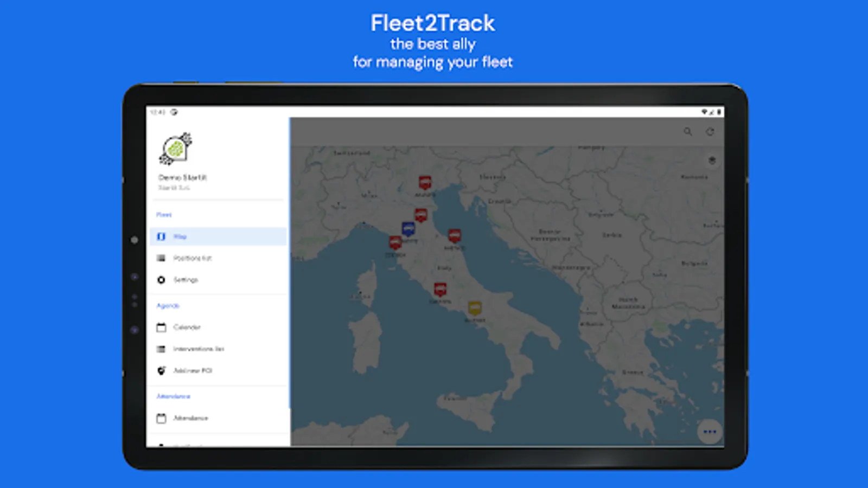Viewport: 868px width, 488px height.
Task: Open the Calendar menu item
Action: coord(218,328)
